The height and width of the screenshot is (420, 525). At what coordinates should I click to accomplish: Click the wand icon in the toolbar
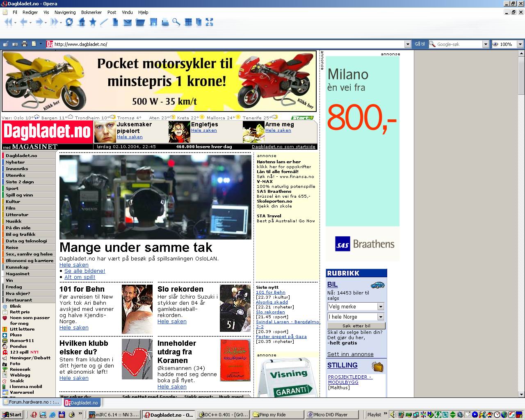pyautogui.click(x=104, y=22)
